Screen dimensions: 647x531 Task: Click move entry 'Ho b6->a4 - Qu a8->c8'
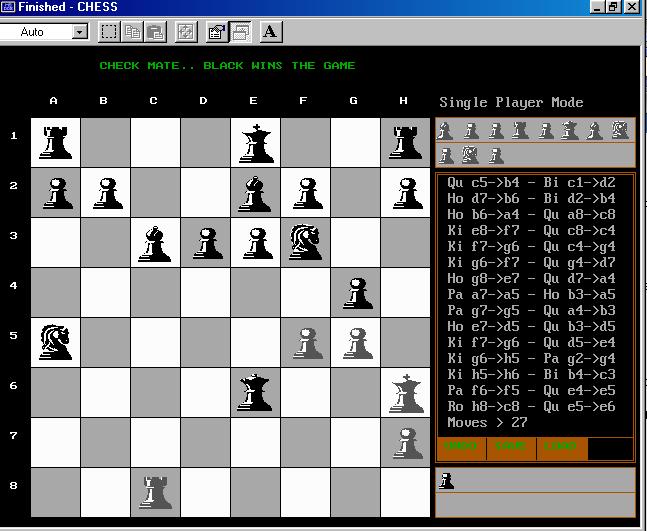point(531,215)
